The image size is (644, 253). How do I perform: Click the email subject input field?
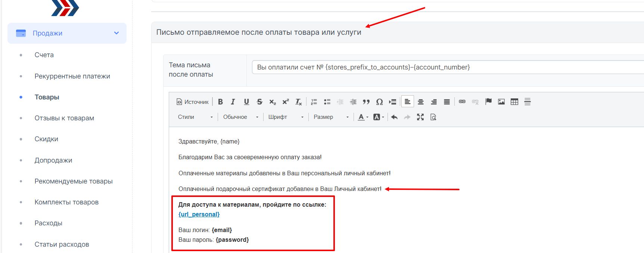click(448, 67)
